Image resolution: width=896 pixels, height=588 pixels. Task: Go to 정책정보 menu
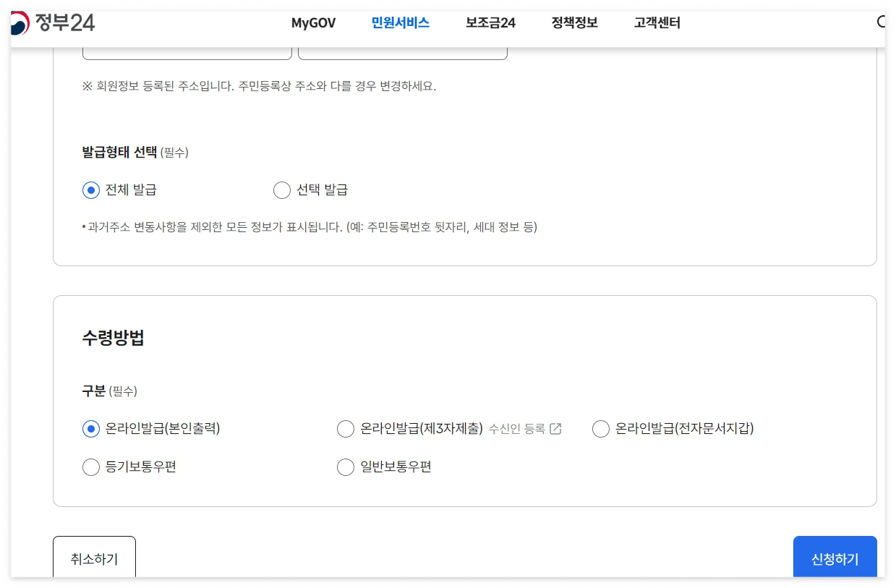pyautogui.click(x=573, y=22)
